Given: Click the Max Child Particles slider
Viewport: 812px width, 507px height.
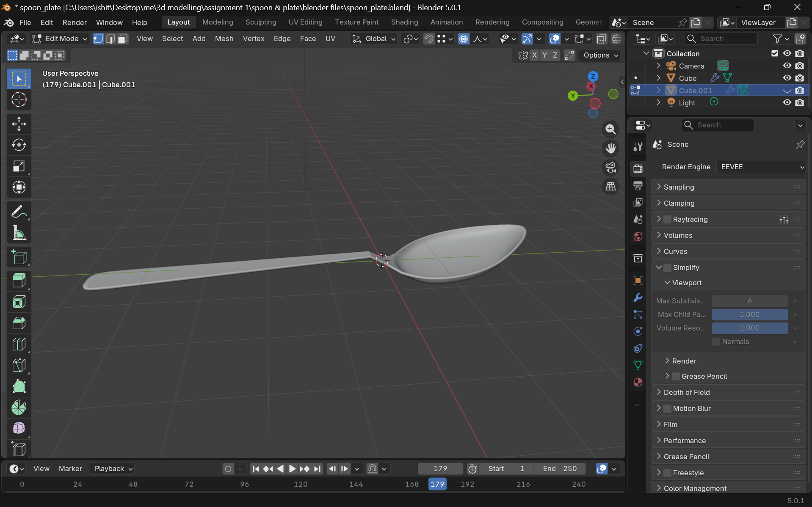Looking at the screenshot, I should (750, 314).
